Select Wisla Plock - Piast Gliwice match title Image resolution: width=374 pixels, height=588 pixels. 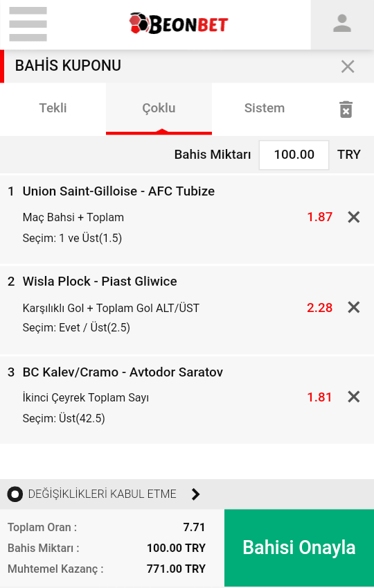(100, 282)
